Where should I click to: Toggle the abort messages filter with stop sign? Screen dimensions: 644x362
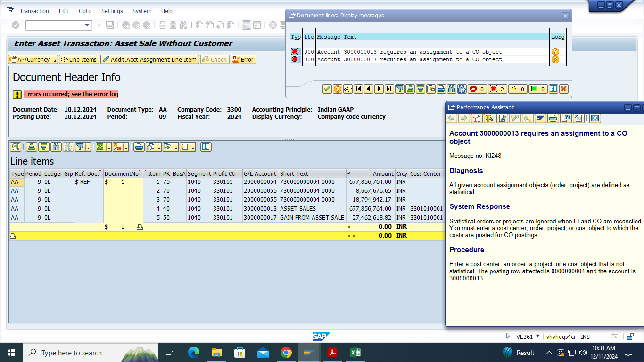477,89
